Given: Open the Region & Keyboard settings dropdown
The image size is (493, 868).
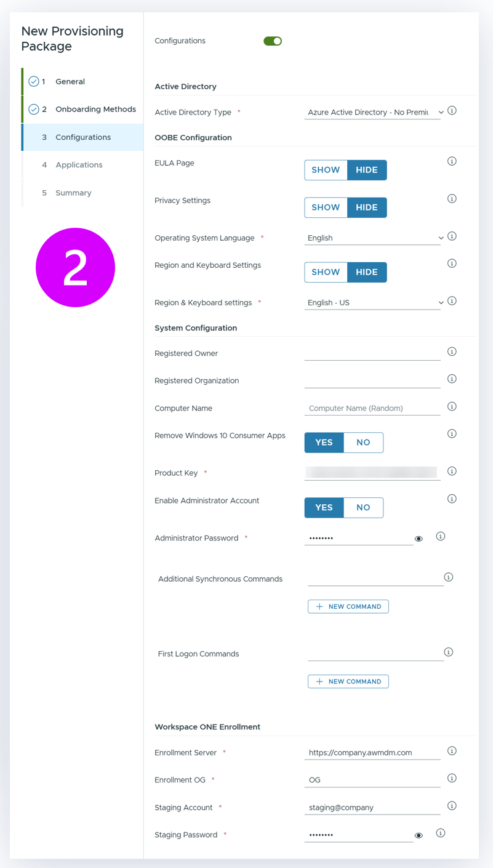Looking at the screenshot, I should (441, 302).
